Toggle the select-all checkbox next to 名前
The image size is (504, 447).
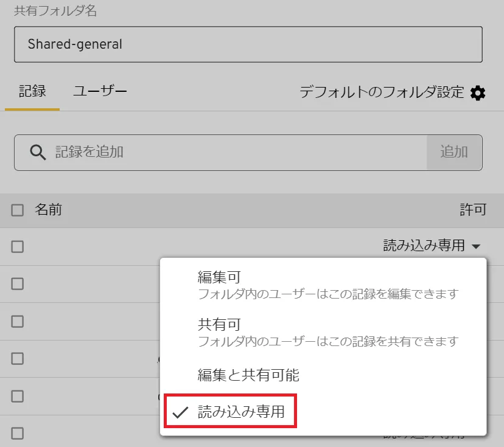18,210
